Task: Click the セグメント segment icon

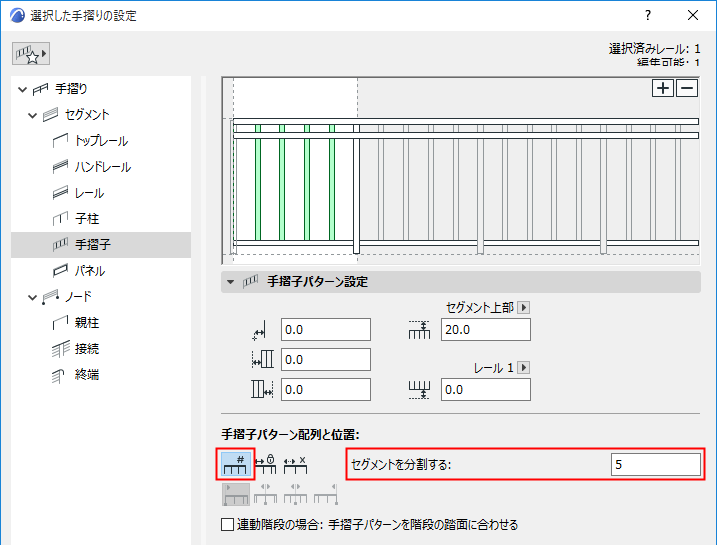Action: 50,115
